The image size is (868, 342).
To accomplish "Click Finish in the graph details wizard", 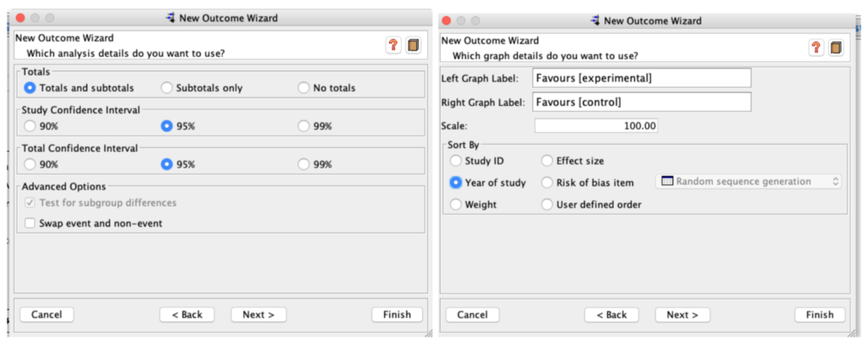I will click(x=819, y=315).
